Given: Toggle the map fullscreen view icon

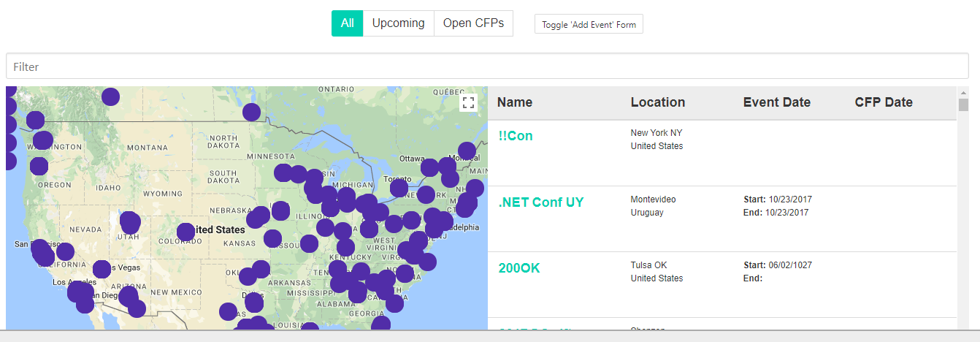Looking at the screenshot, I should (469, 103).
